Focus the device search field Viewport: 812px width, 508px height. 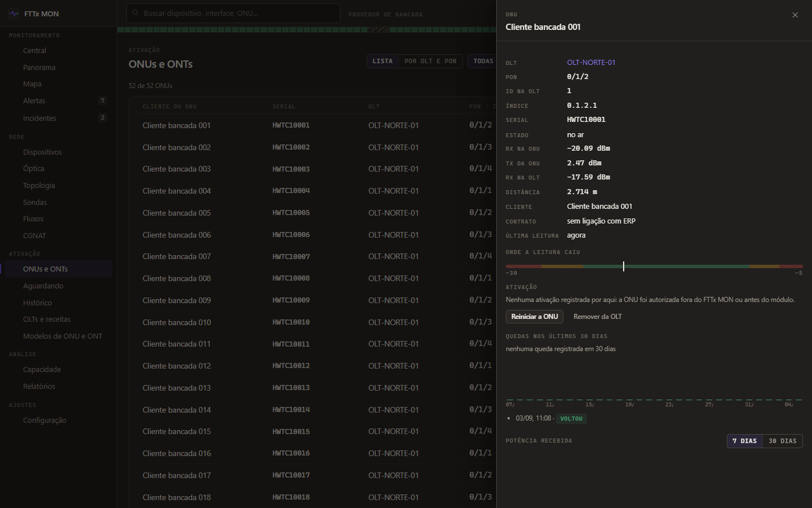pos(233,13)
